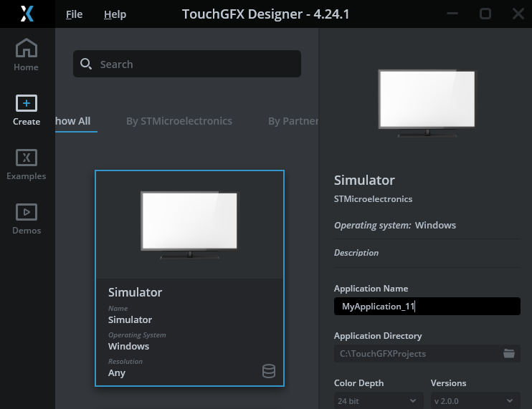Select the Simulator board card
Image resolution: width=532 pixels, height=409 pixels.
(189, 278)
